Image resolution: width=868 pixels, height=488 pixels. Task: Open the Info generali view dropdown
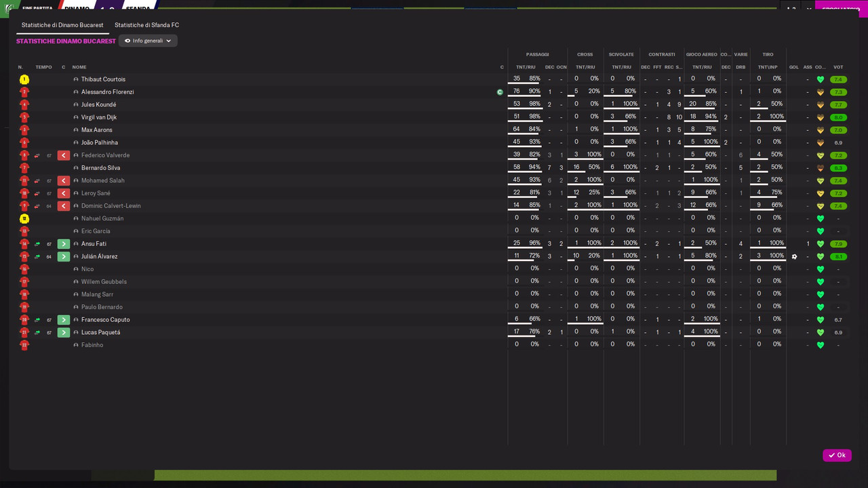click(148, 41)
